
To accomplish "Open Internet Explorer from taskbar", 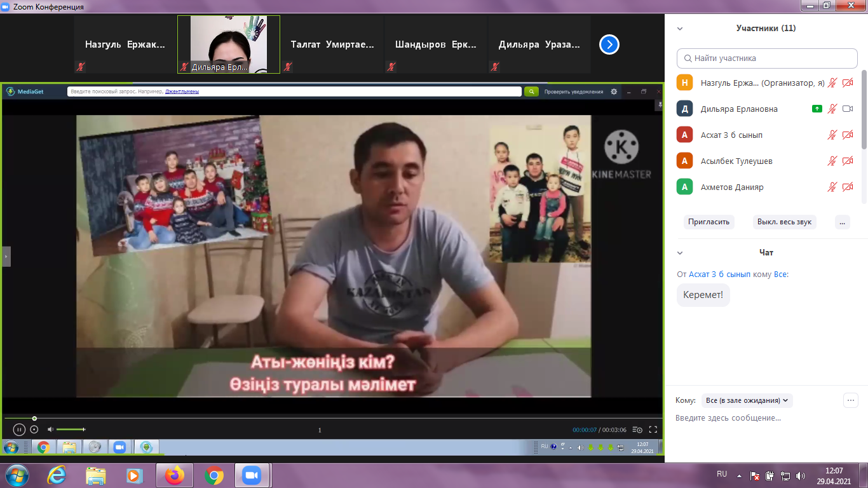I will (x=57, y=475).
